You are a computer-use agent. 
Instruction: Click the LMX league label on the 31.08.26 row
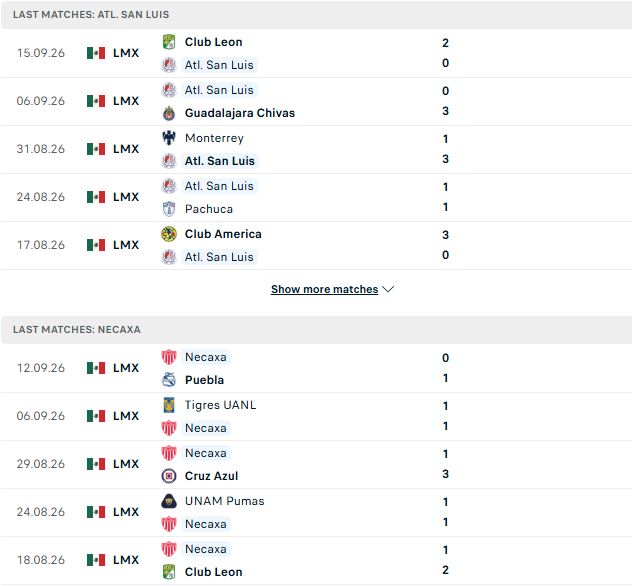coord(126,149)
